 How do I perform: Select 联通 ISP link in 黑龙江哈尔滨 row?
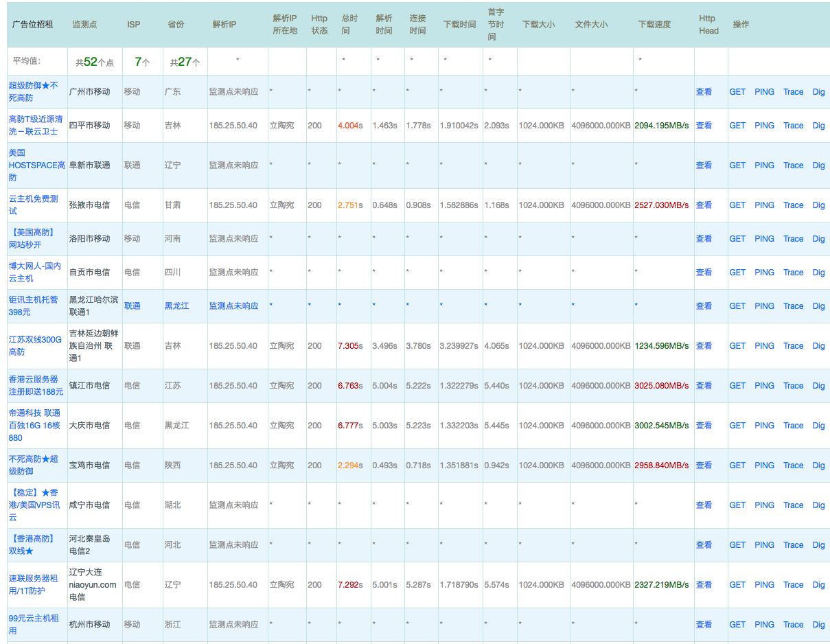pos(132,306)
